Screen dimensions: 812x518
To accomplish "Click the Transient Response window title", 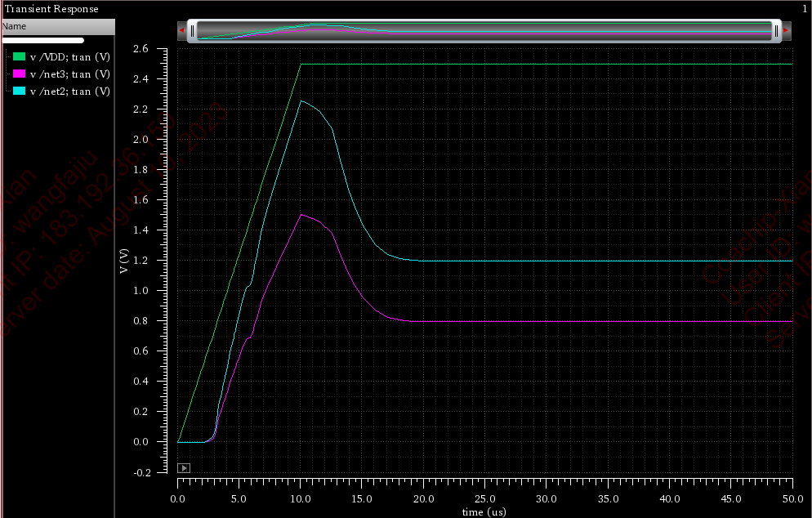I will [51, 9].
